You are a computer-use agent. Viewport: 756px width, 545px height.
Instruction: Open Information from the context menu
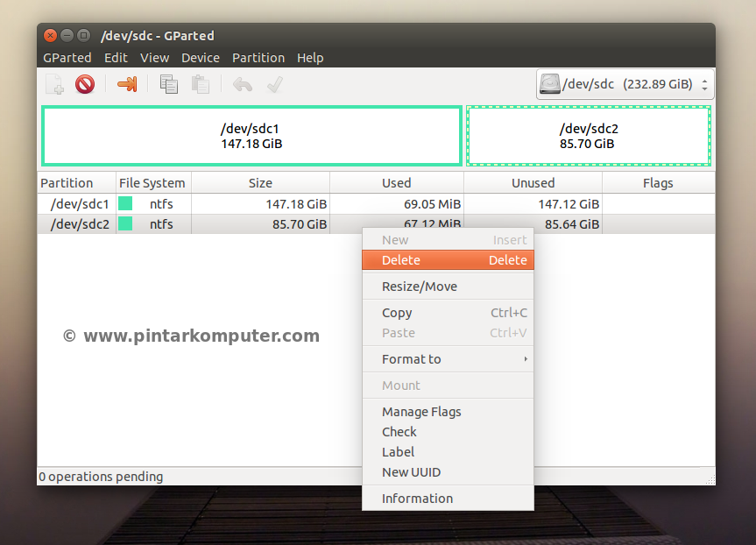click(x=448, y=499)
